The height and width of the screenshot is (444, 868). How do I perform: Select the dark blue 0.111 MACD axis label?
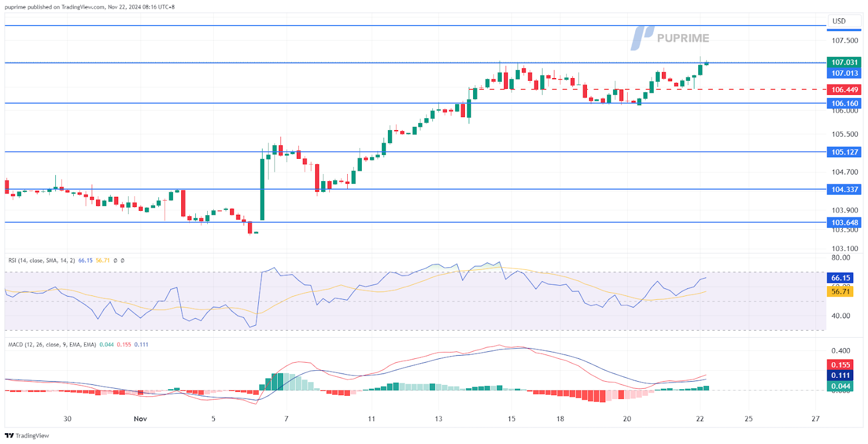pyautogui.click(x=840, y=375)
